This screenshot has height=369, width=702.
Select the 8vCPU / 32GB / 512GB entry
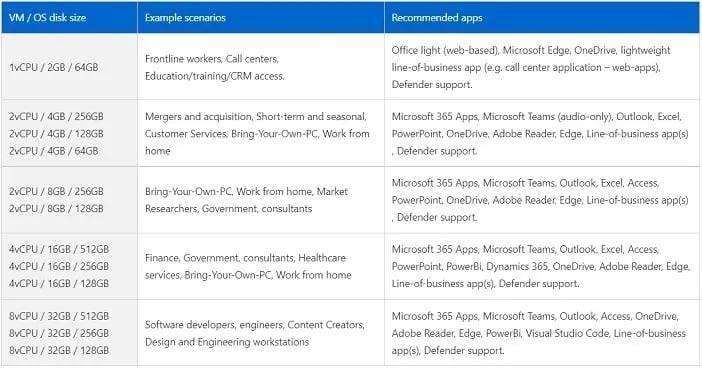click(59, 316)
